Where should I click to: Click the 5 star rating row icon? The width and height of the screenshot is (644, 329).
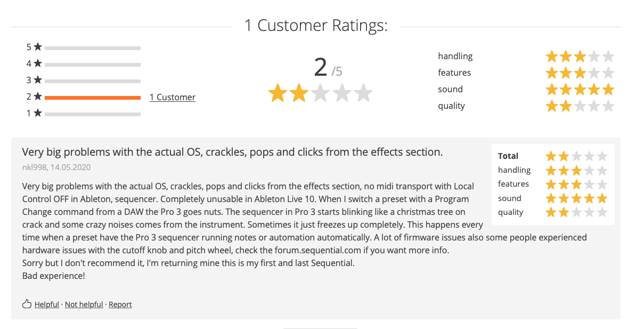pyautogui.click(x=38, y=47)
